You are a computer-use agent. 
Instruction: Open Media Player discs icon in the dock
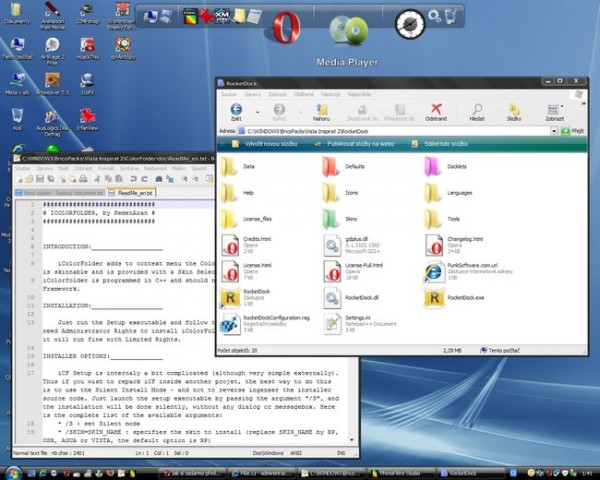coord(349,30)
